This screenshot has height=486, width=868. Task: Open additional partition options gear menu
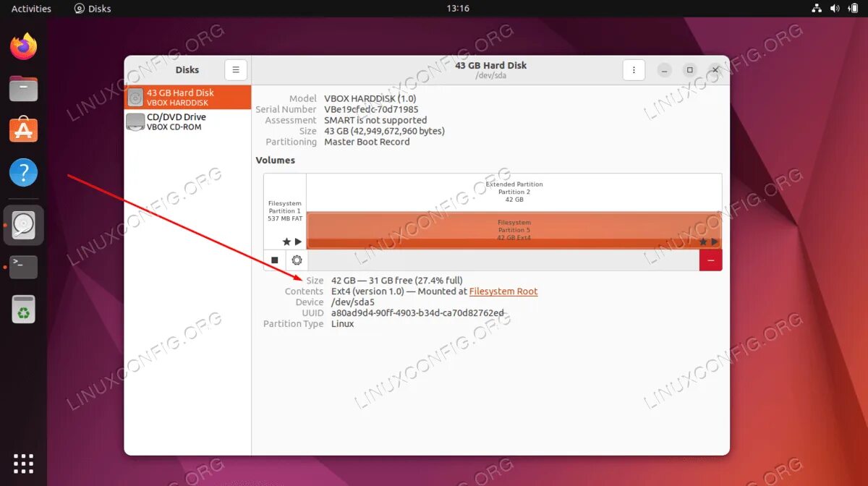point(297,260)
